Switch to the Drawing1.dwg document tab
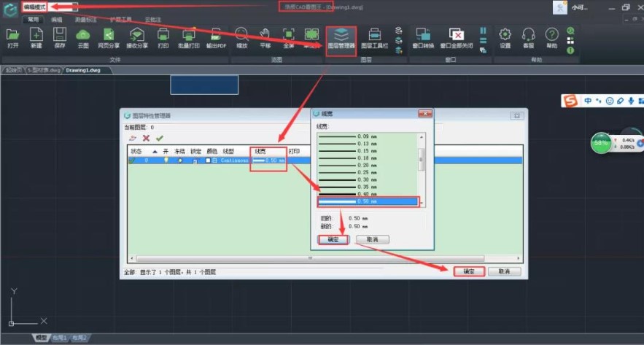 [x=82, y=70]
